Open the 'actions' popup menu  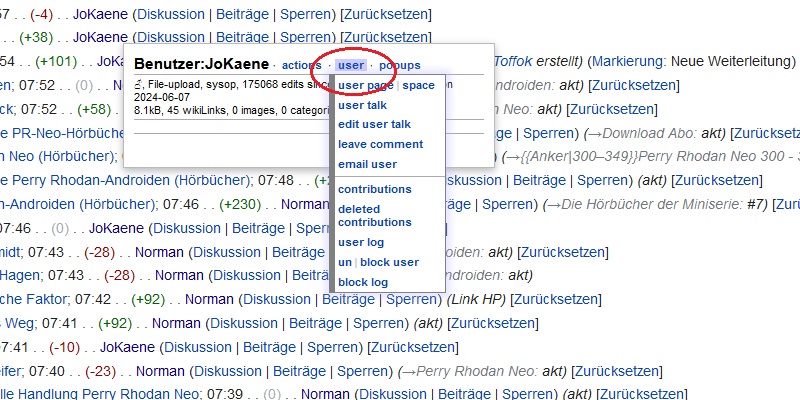coord(301,65)
